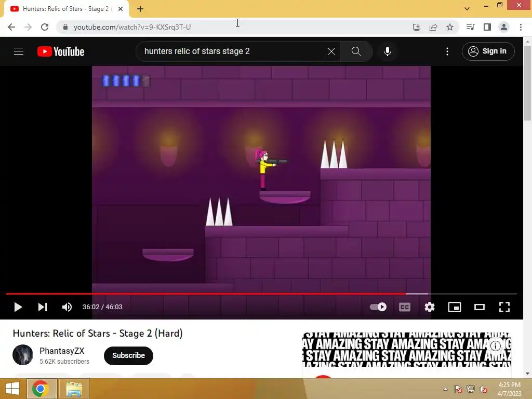The width and height of the screenshot is (532, 399).
Task: Switch to theater mode
Action: (480, 307)
